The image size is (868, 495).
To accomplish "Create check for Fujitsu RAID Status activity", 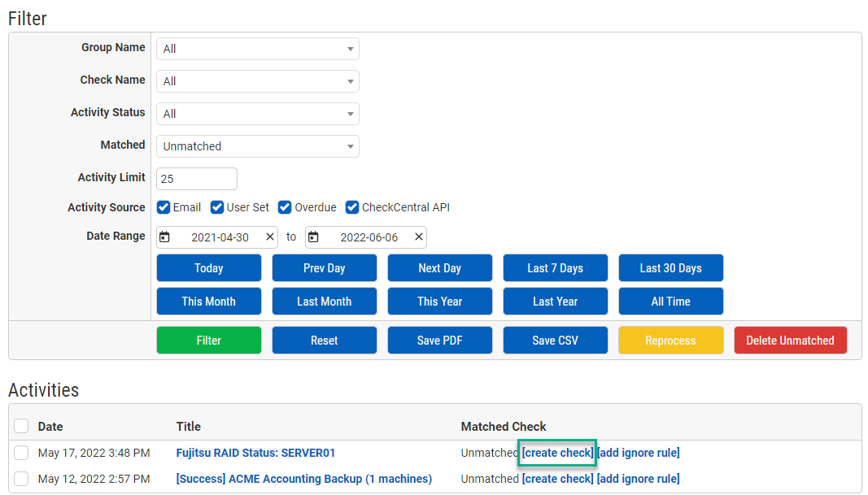I will click(x=556, y=453).
